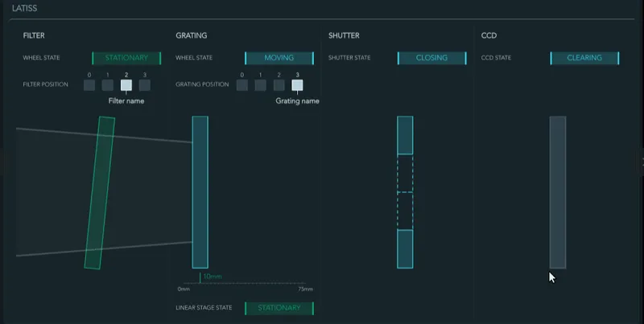Click the grating WHEEL STATE label
This screenshot has width=644, height=324.
pyautogui.click(x=194, y=58)
